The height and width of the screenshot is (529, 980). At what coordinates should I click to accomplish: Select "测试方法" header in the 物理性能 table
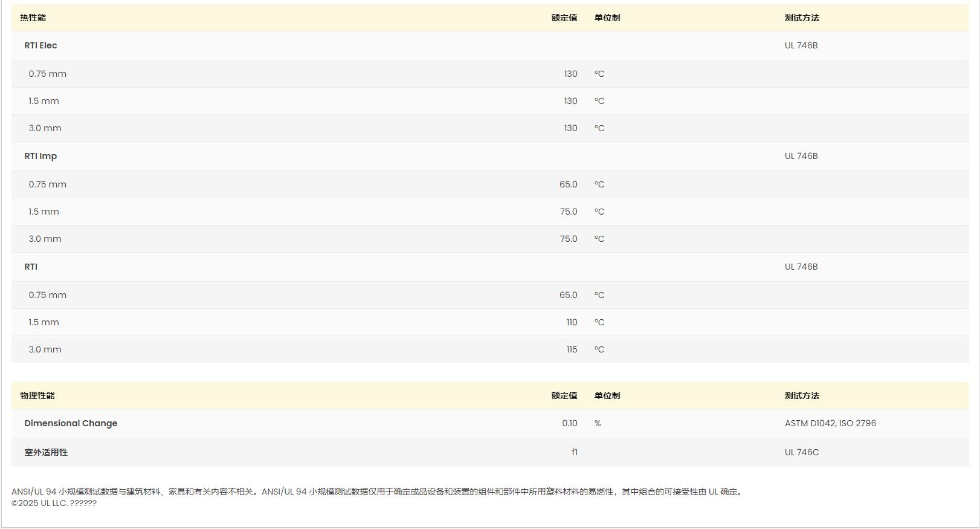(802, 396)
